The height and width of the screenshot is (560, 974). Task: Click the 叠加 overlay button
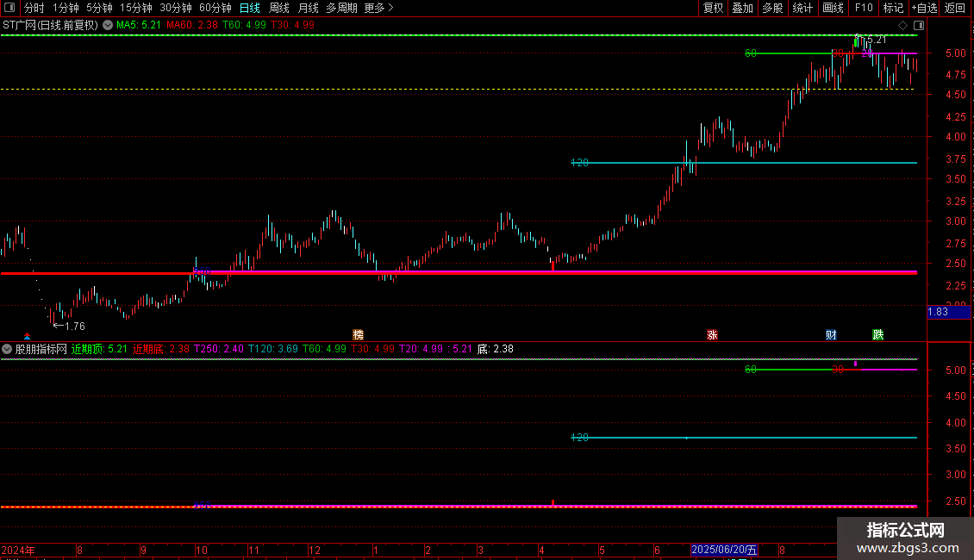pyautogui.click(x=742, y=8)
